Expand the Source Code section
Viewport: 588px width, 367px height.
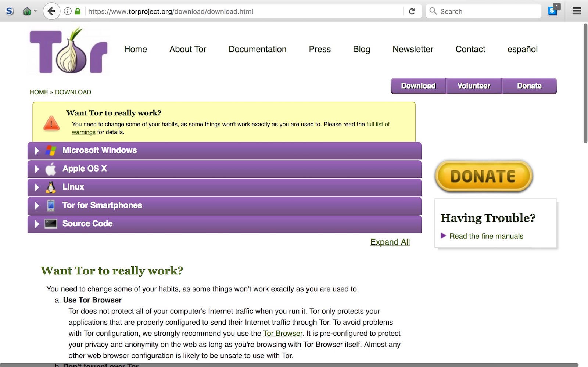[x=225, y=224]
